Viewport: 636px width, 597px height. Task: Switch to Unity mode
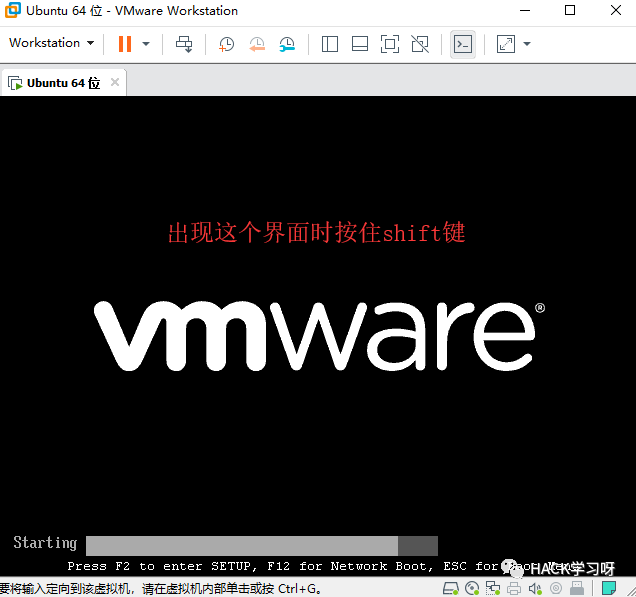tap(420, 44)
